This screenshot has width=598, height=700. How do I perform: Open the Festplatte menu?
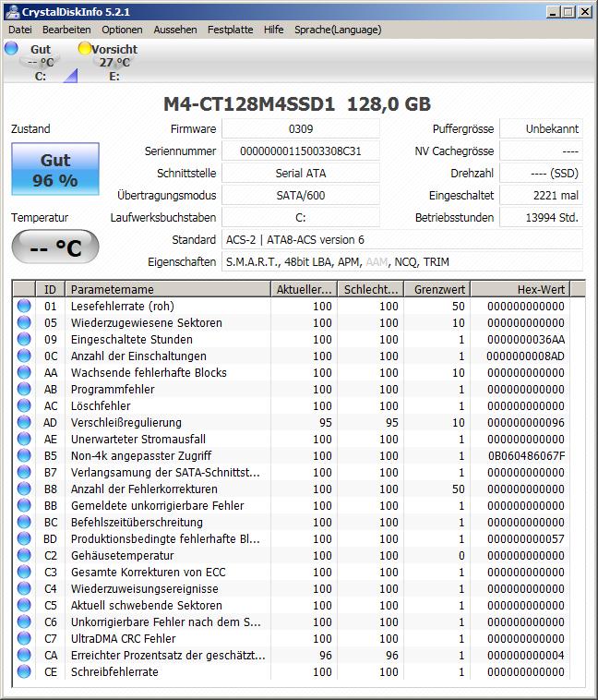tap(231, 30)
